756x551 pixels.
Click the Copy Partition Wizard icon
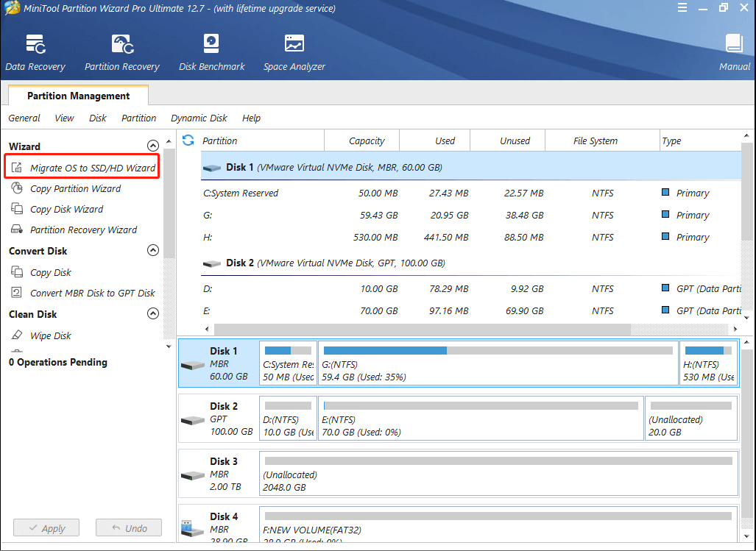tap(17, 188)
